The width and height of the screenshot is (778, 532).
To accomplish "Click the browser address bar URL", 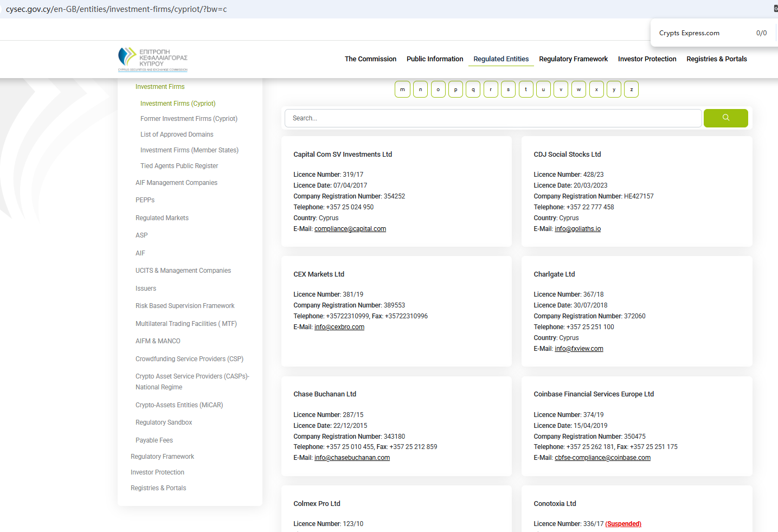I will tap(117, 9).
